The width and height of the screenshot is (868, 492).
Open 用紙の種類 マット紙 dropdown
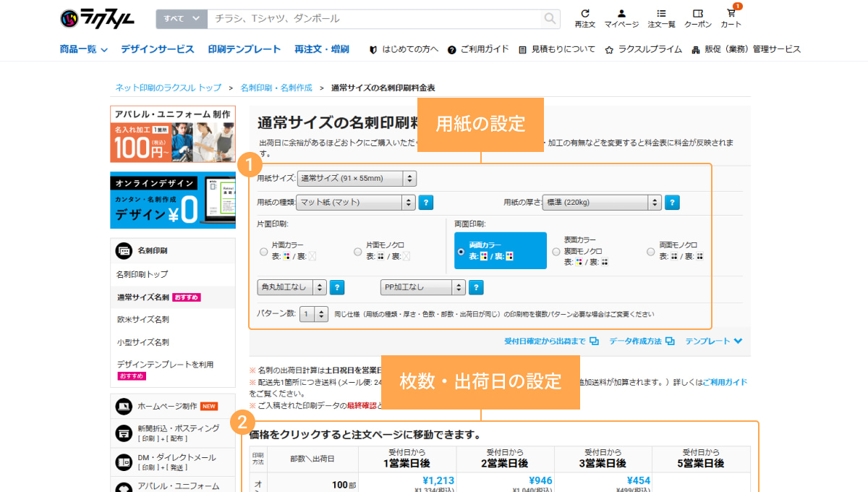[356, 203]
